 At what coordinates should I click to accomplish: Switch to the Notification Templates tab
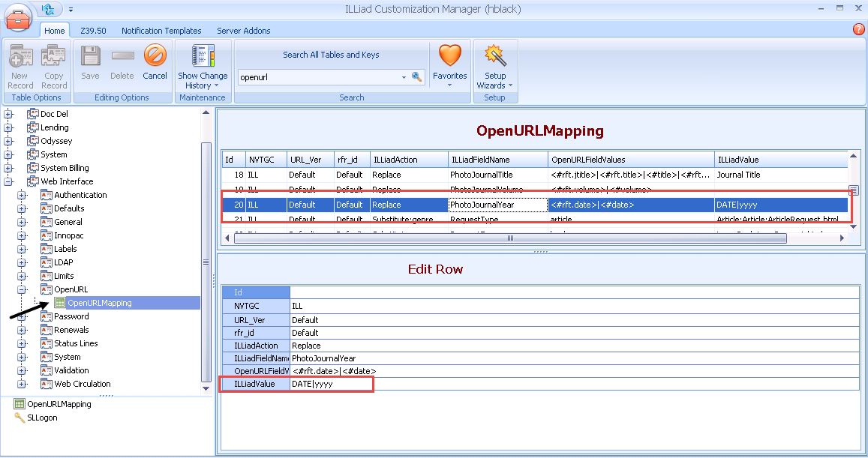click(x=161, y=31)
